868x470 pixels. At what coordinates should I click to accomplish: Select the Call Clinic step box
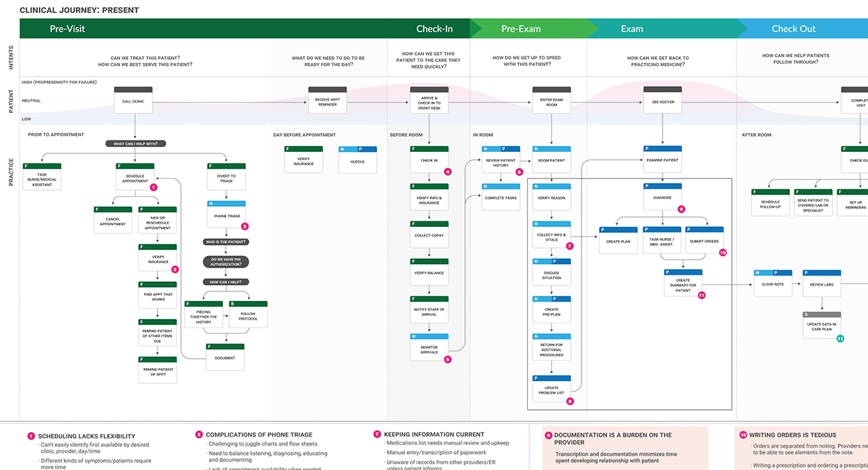point(133,101)
